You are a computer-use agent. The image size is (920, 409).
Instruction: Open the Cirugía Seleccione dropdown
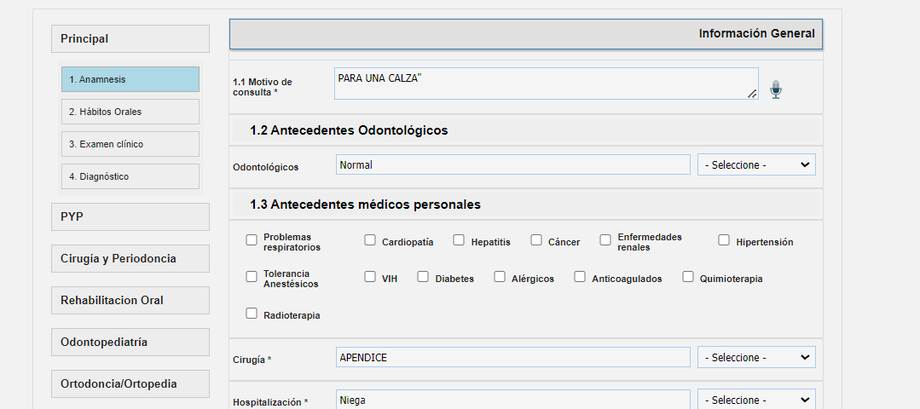756,357
